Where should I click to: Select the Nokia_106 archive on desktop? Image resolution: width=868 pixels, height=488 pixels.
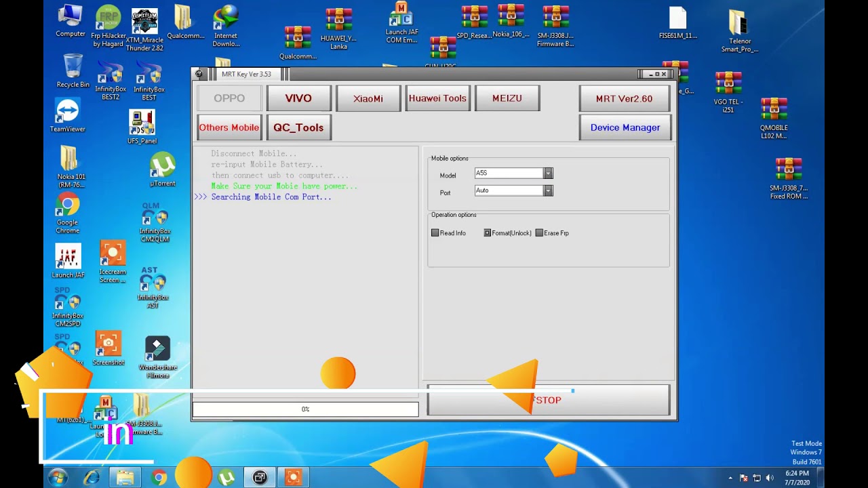click(511, 21)
